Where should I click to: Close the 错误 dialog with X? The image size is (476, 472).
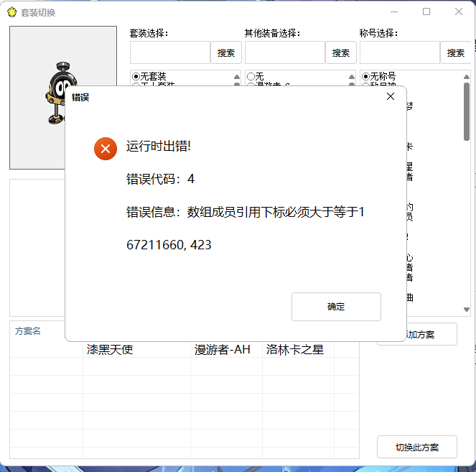pyautogui.click(x=391, y=96)
